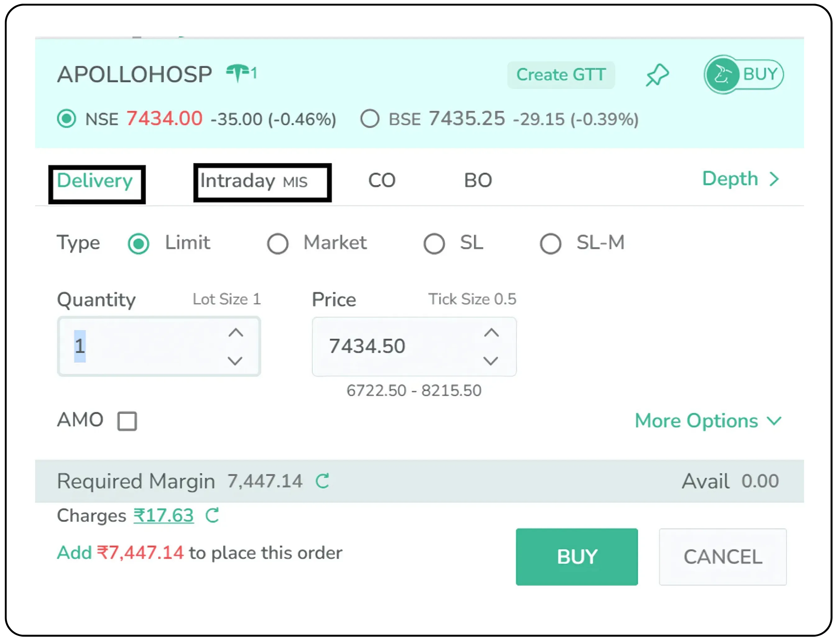This screenshot has width=837, height=644.
Task: Select the BSE exchange radio button
Action: (370, 118)
